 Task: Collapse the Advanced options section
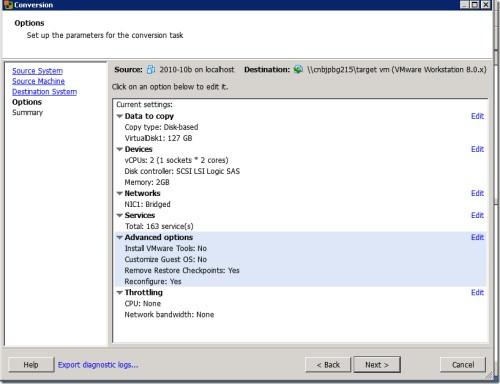click(x=120, y=237)
